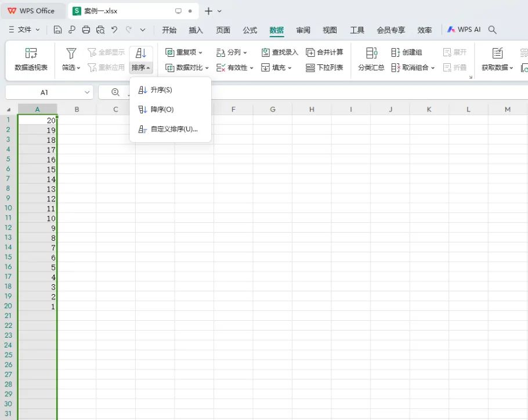528x420 pixels.
Task: Open the File (文件) menu
Action: coord(24,30)
